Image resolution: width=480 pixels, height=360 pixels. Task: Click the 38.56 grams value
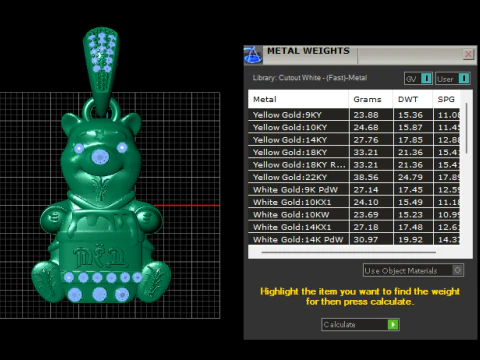tap(366, 177)
